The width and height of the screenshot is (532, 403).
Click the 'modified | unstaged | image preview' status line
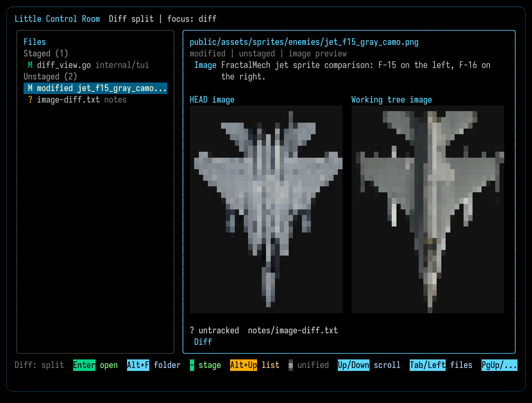click(268, 53)
